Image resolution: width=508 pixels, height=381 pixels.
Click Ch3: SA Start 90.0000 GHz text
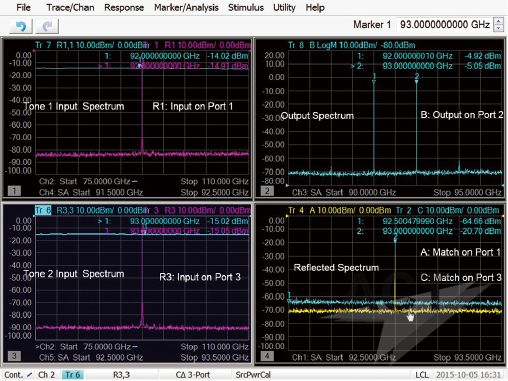[344, 192]
